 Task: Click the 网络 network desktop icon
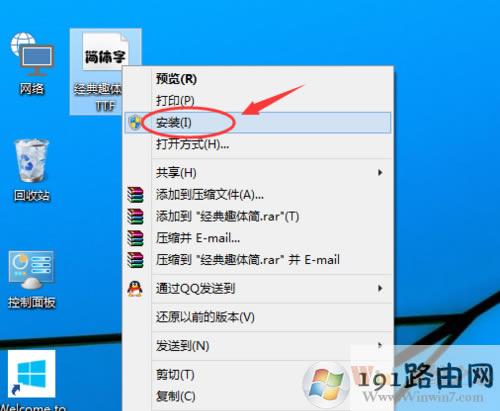32,63
